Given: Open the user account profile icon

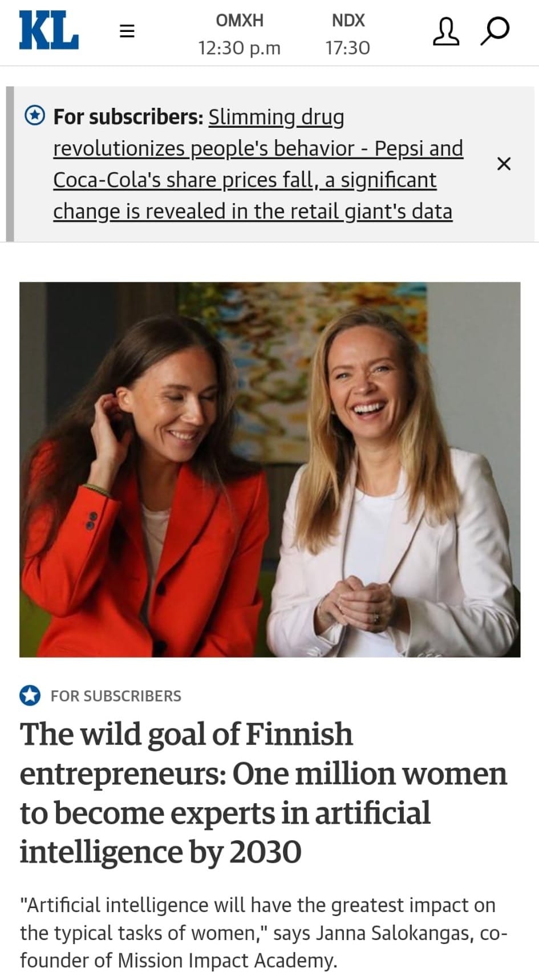Looking at the screenshot, I should pos(445,31).
